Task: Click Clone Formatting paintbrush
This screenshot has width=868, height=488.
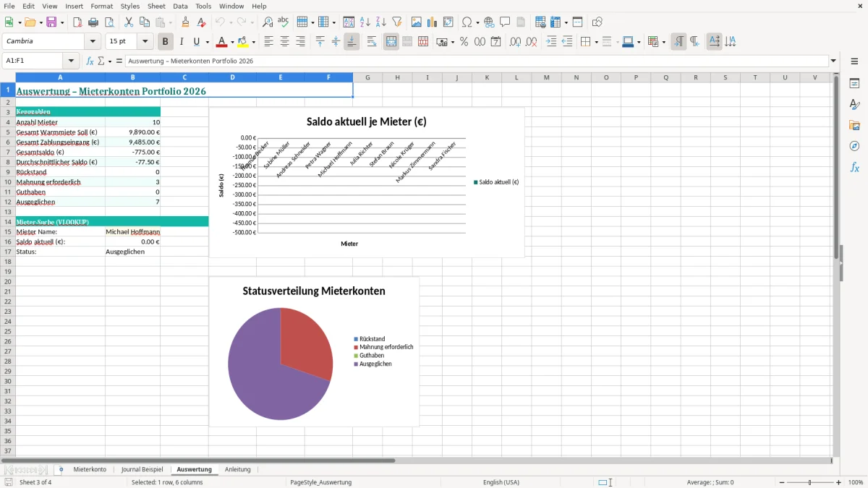Action: (x=186, y=22)
